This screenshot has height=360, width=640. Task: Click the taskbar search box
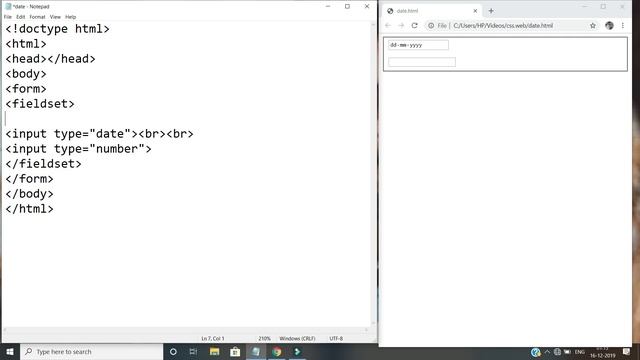[91, 351]
